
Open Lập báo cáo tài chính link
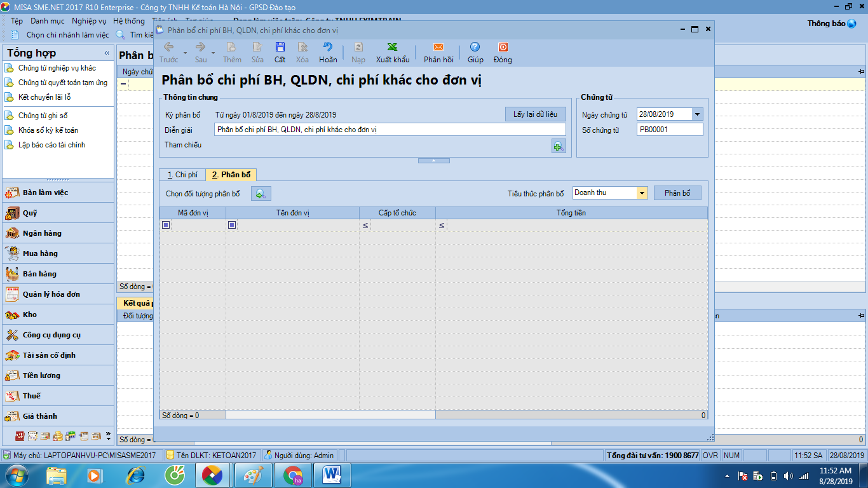click(x=51, y=145)
